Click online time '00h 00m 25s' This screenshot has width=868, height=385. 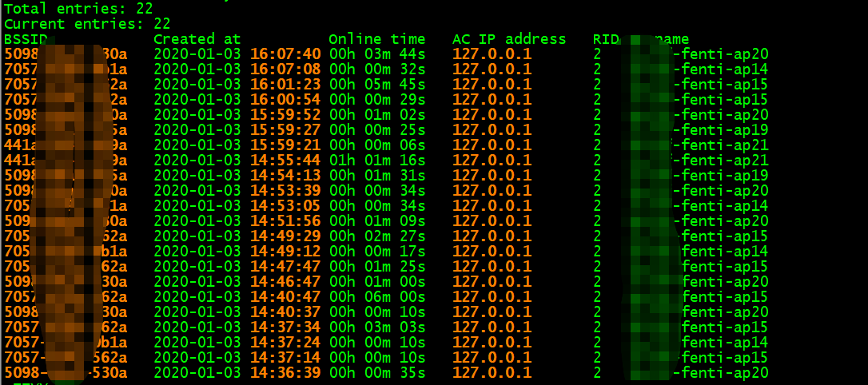[x=377, y=130]
